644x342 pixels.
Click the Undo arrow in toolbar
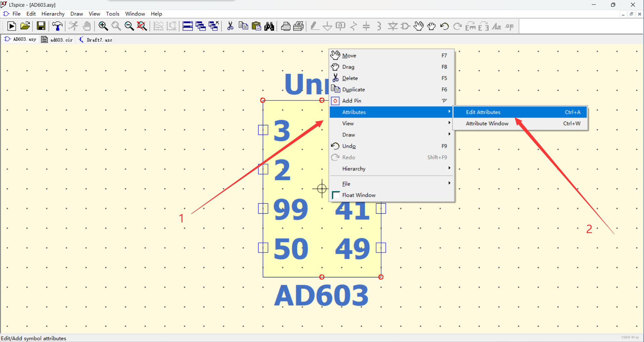(x=445, y=26)
